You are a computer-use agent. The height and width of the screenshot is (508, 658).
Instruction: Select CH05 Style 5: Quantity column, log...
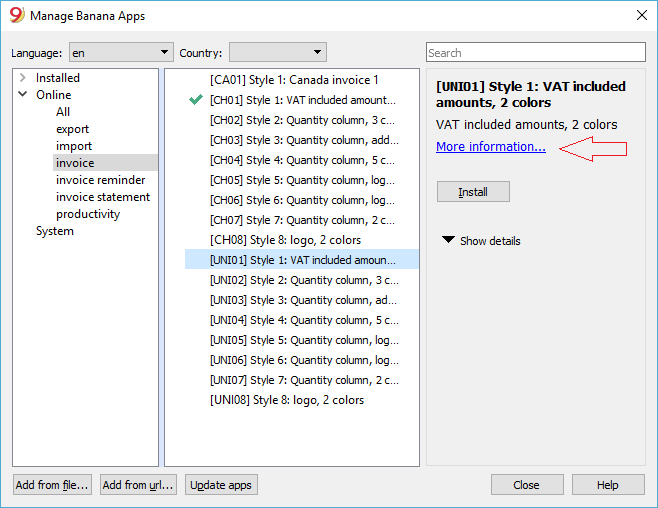[302, 180]
